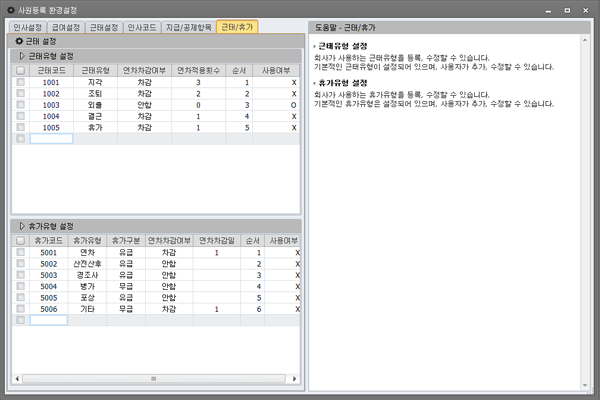Select the 결근 cell in row 1004
600x400 pixels.
[95, 116]
